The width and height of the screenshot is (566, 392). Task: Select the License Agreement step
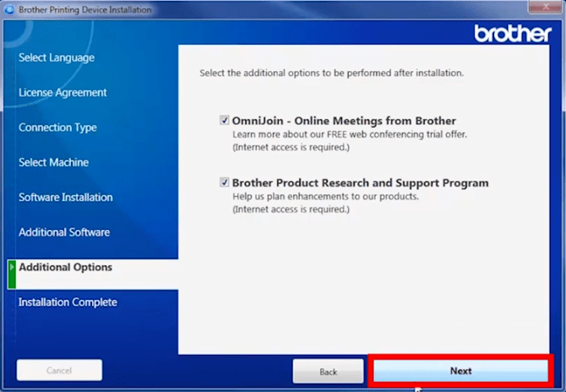63,93
